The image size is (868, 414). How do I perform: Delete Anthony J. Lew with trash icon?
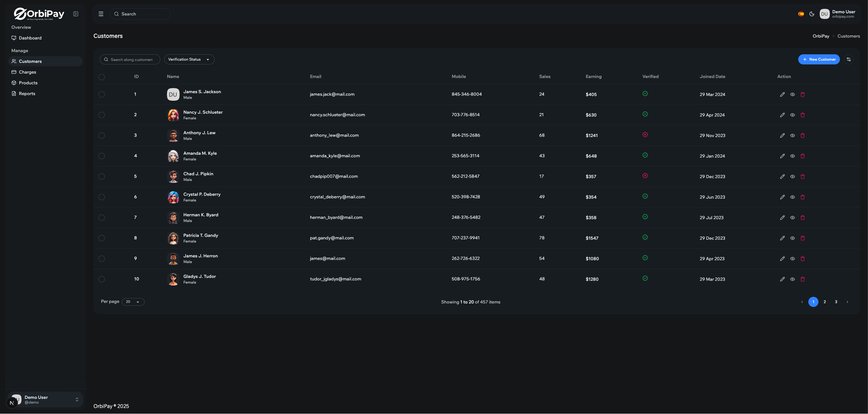pyautogui.click(x=803, y=135)
